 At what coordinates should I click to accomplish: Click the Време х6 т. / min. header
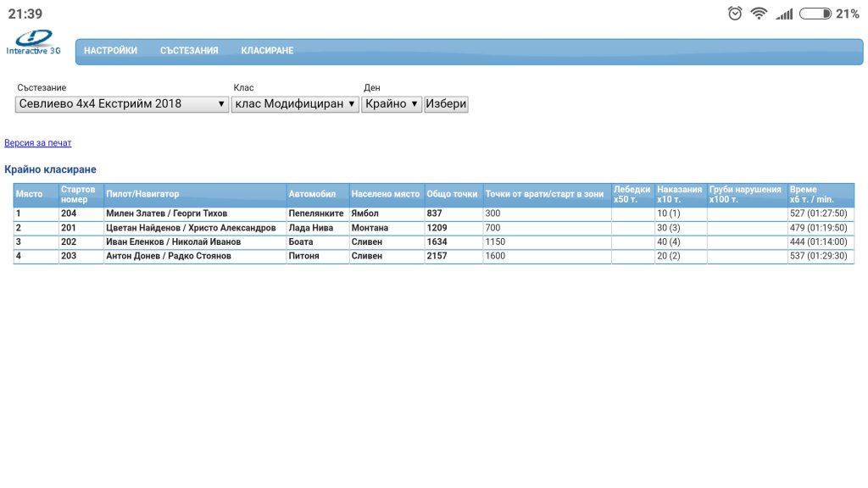coord(821,194)
